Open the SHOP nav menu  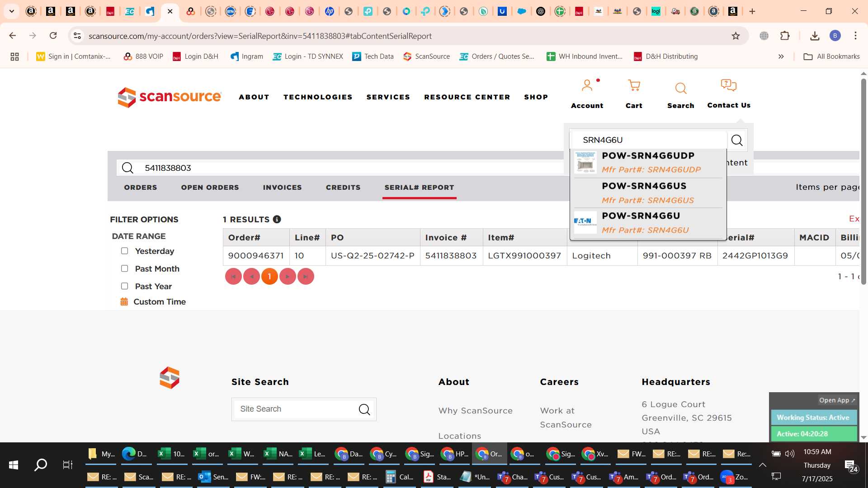[536, 97]
